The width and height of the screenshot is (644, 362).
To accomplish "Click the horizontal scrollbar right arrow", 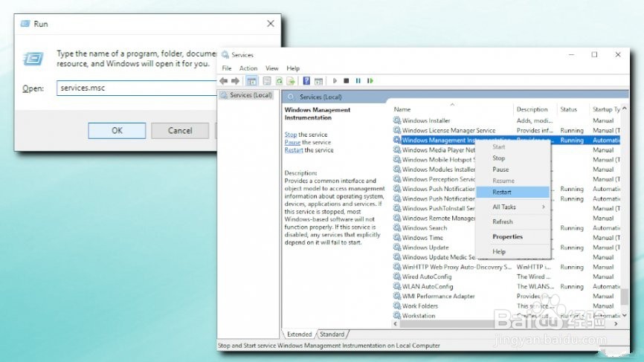I will (x=616, y=324).
